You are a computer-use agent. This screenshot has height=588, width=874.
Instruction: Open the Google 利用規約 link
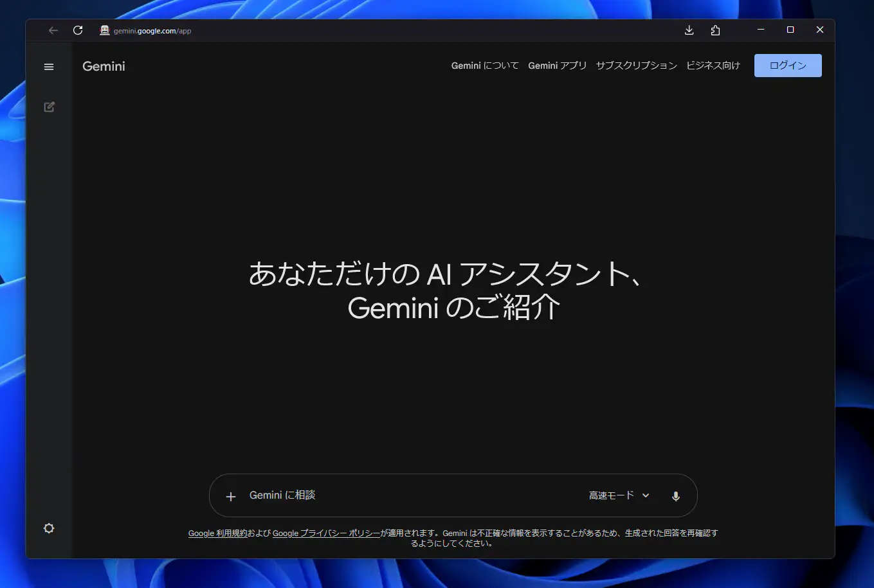[217, 533]
